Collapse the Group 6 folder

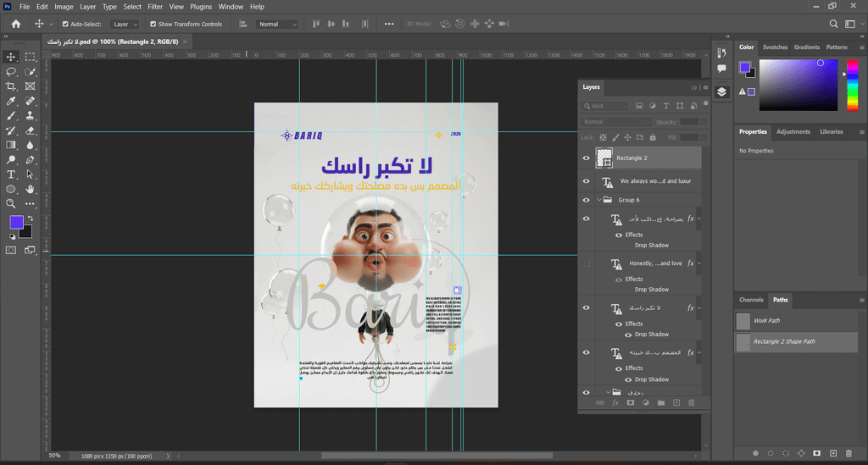click(599, 200)
